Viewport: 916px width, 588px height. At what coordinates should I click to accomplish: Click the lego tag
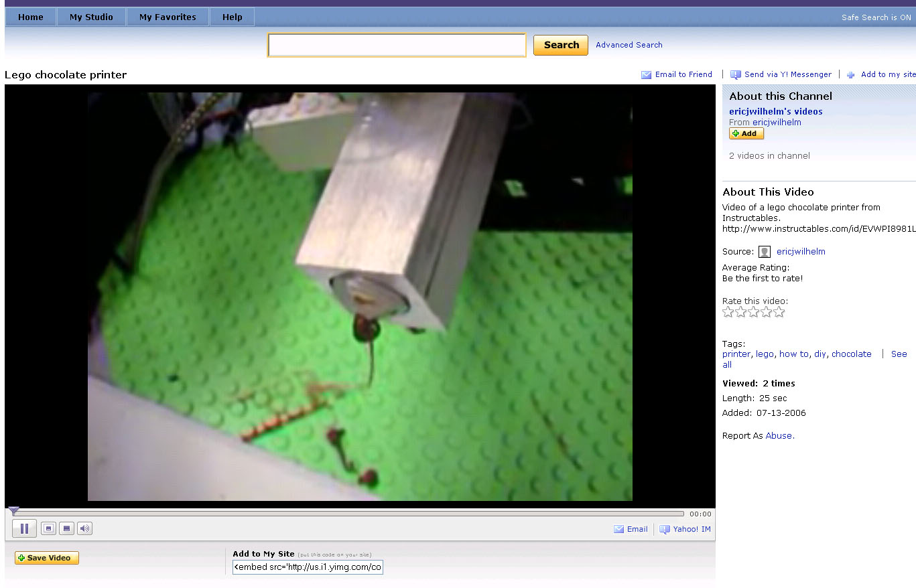pos(765,354)
